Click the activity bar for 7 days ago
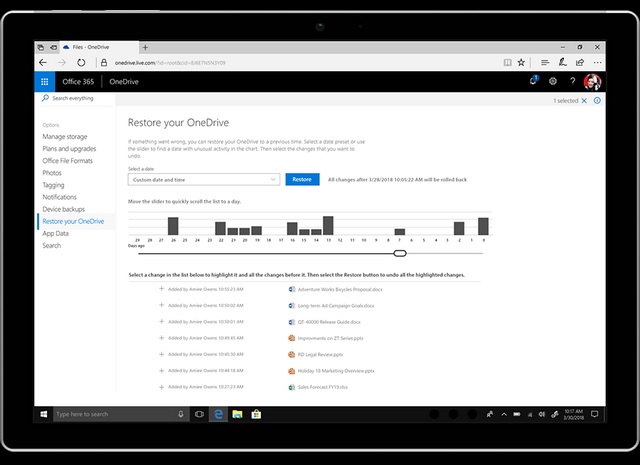Viewport: 640px width, 465px height. [x=400, y=231]
